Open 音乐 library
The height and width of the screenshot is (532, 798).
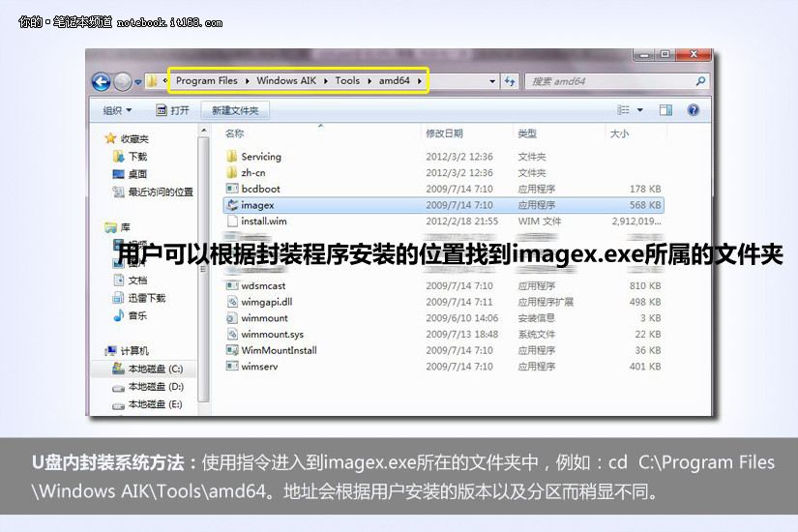pyautogui.click(x=137, y=315)
